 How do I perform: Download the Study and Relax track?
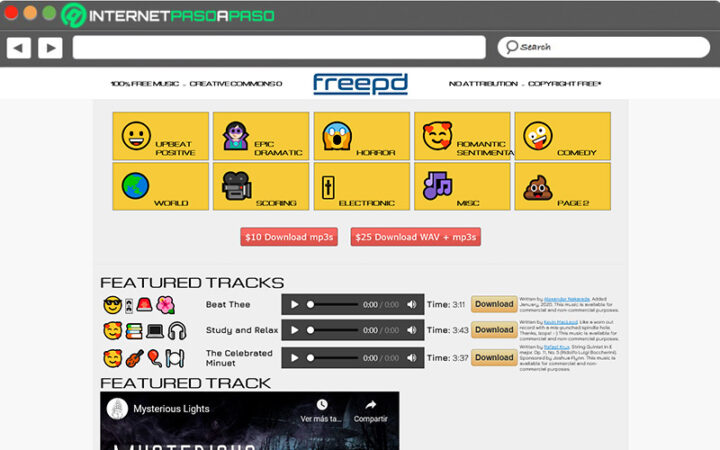pos(494,330)
